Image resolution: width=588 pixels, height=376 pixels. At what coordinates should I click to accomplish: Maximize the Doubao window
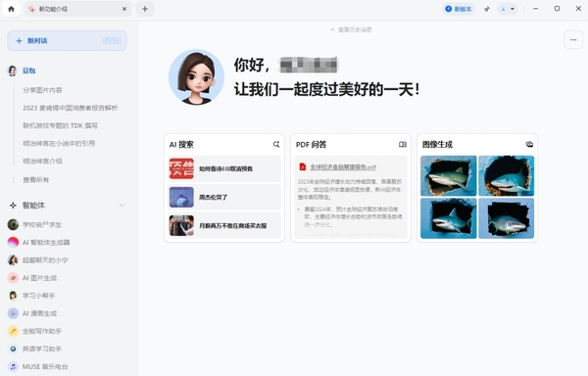click(x=557, y=9)
